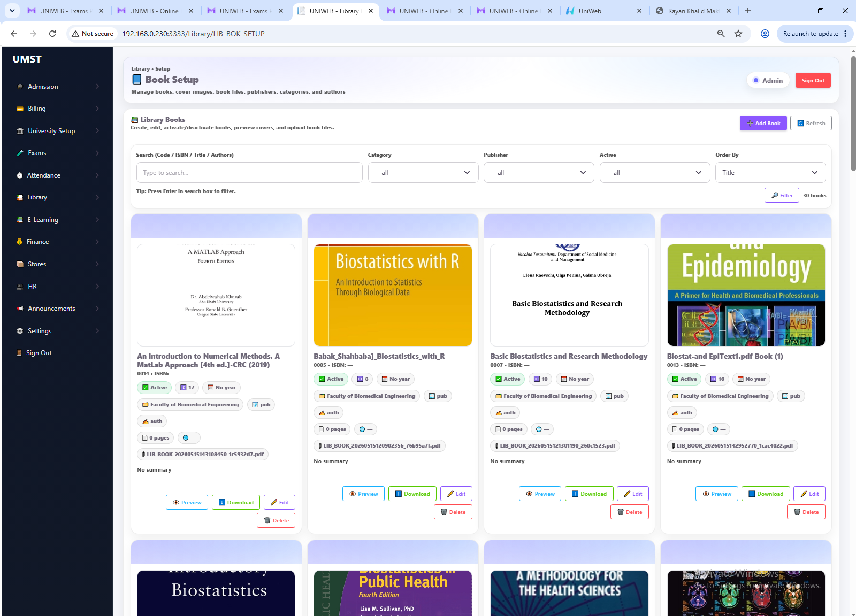Go back using the browser back arrow

[14, 34]
